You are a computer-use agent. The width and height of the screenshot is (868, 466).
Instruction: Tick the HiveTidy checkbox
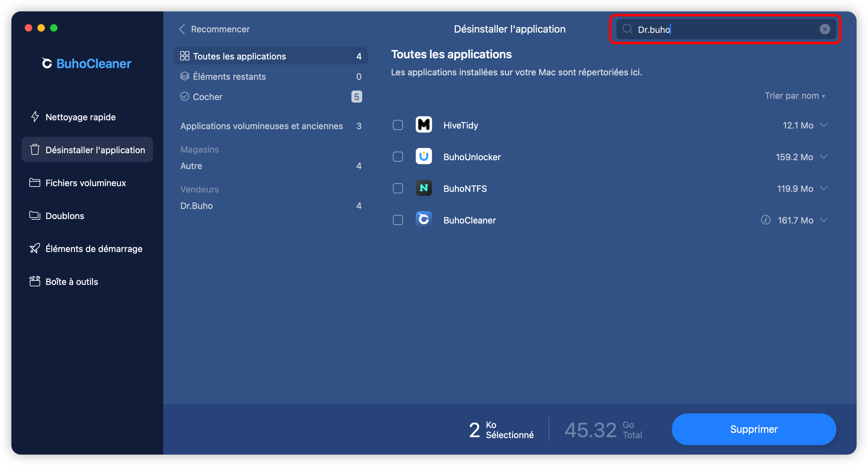point(398,125)
